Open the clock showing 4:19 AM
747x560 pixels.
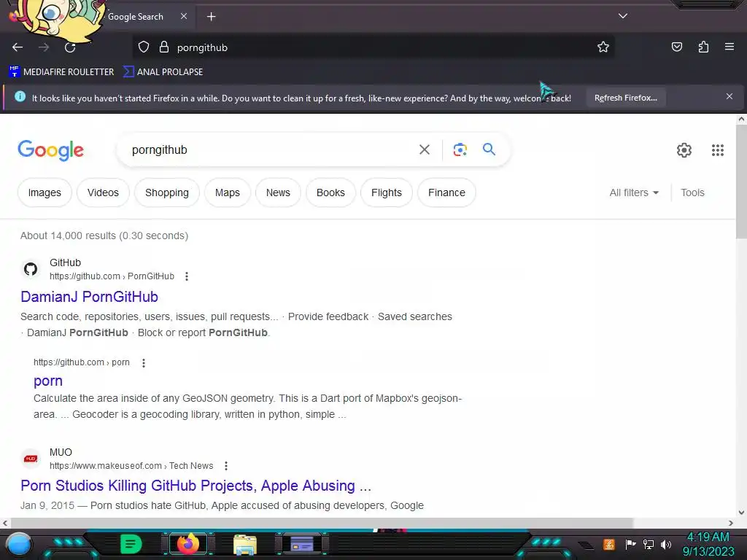click(x=708, y=544)
